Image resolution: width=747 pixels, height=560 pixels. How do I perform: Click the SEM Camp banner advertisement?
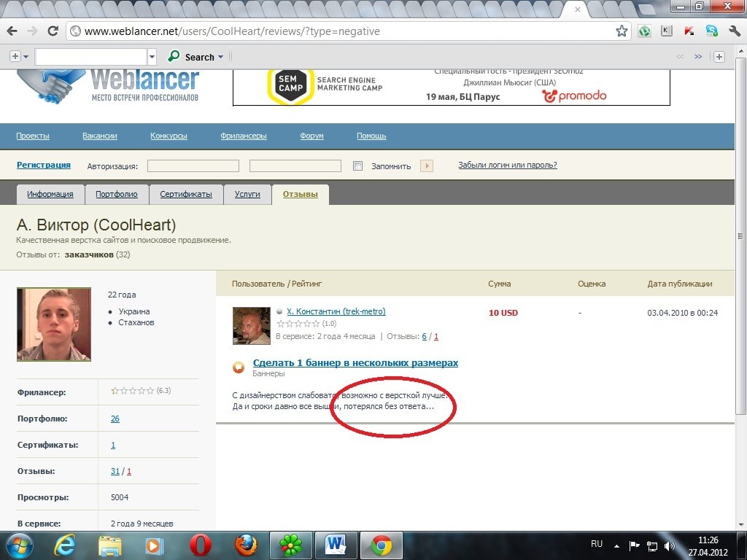coord(451,87)
